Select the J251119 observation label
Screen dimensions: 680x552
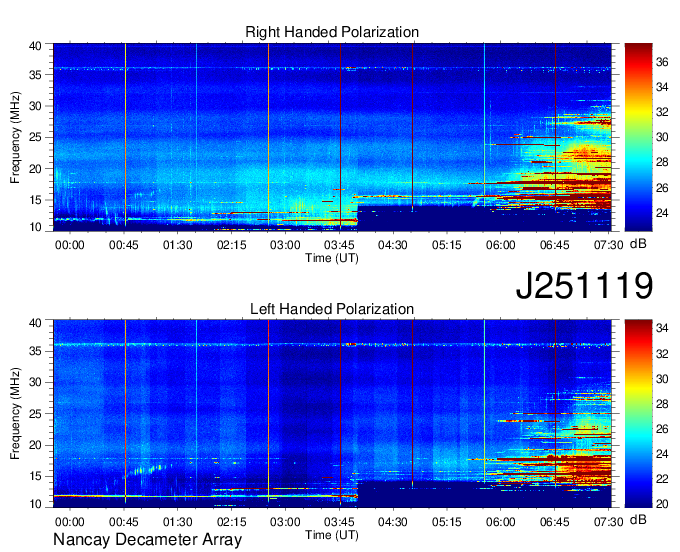583,286
